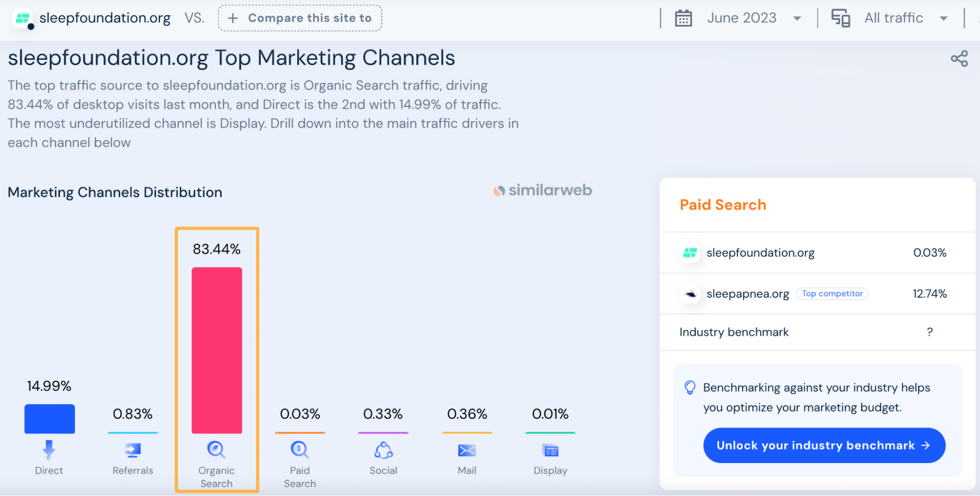Image resolution: width=980 pixels, height=496 pixels.
Task: Click the Direct channel arrow icon
Action: [x=49, y=449]
